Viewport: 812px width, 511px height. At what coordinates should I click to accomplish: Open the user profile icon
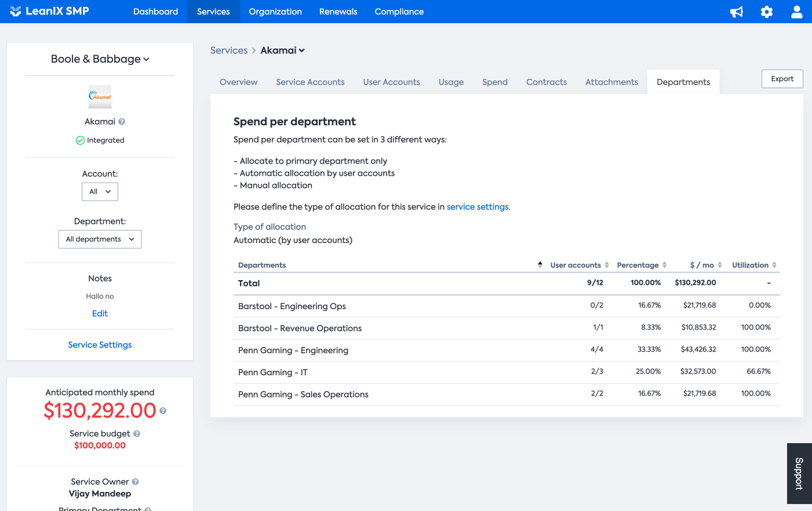pos(797,12)
